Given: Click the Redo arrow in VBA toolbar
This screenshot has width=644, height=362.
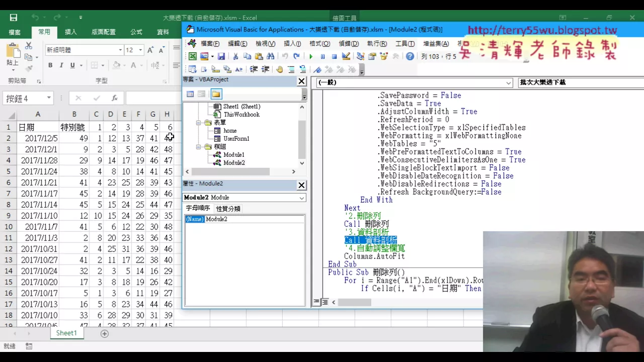Looking at the screenshot, I should pyautogui.click(x=296, y=56).
